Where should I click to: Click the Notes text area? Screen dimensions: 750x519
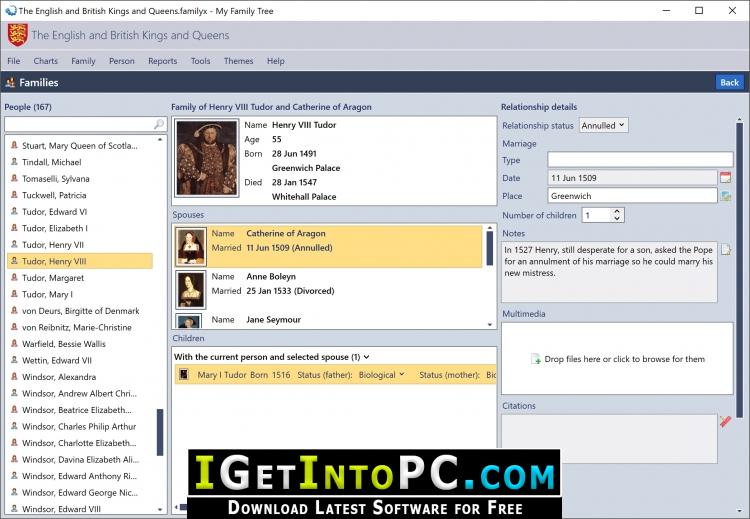pos(609,272)
